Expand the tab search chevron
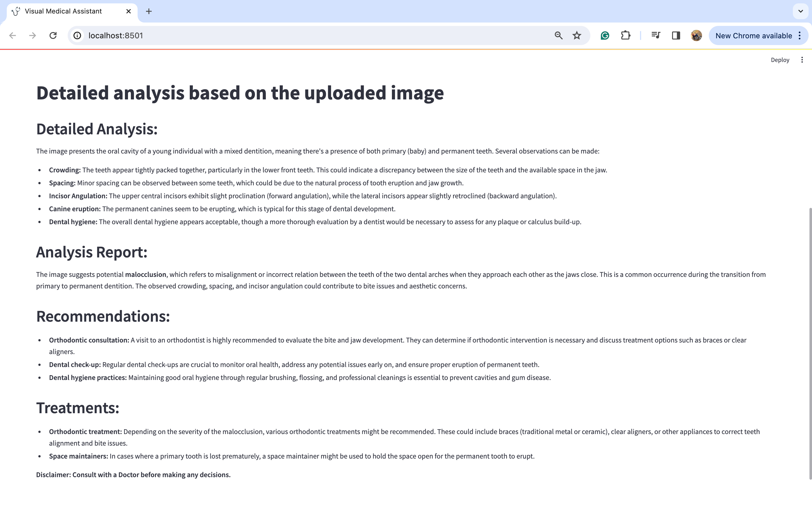This screenshot has width=812, height=507. [x=801, y=11]
